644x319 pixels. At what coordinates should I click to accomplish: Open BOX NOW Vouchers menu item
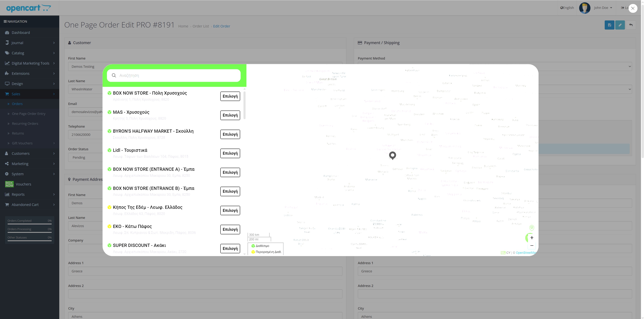[30, 184]
